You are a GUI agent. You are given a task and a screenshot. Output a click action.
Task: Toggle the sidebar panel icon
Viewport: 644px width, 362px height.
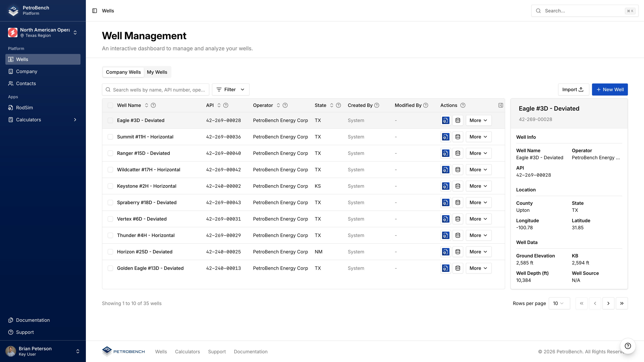(x=94, y=11)
